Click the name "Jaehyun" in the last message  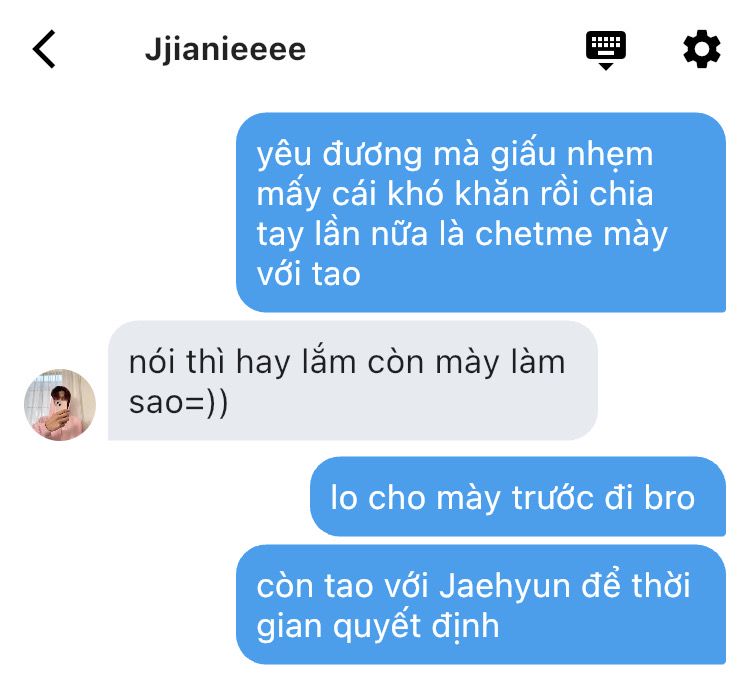505,586
